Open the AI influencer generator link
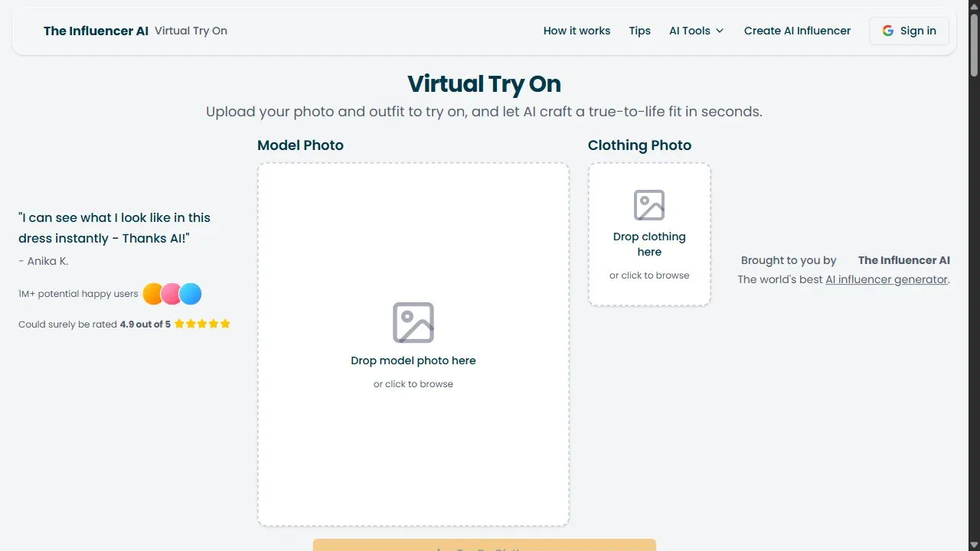This screenshot has height=551, width=980. tap(887, 279)
